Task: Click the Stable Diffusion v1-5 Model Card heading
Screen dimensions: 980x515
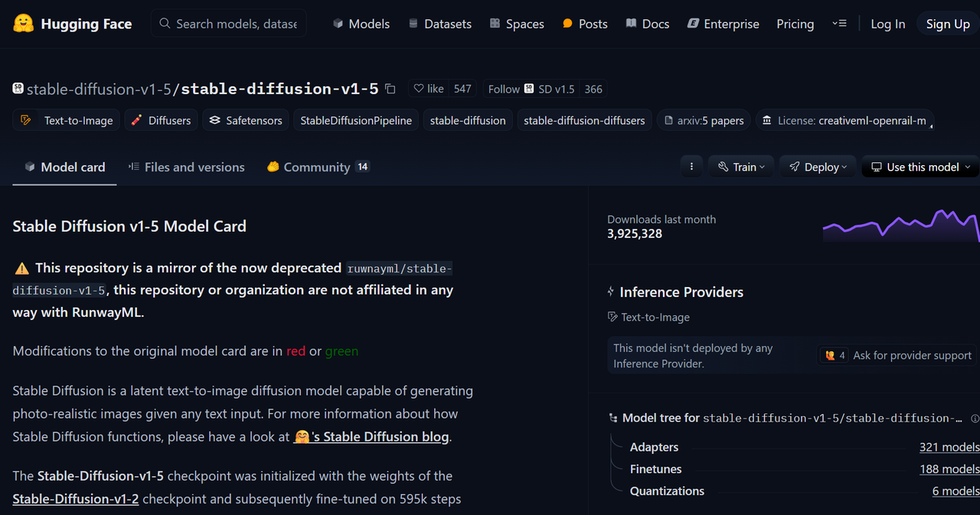Action: coord(129,227)
